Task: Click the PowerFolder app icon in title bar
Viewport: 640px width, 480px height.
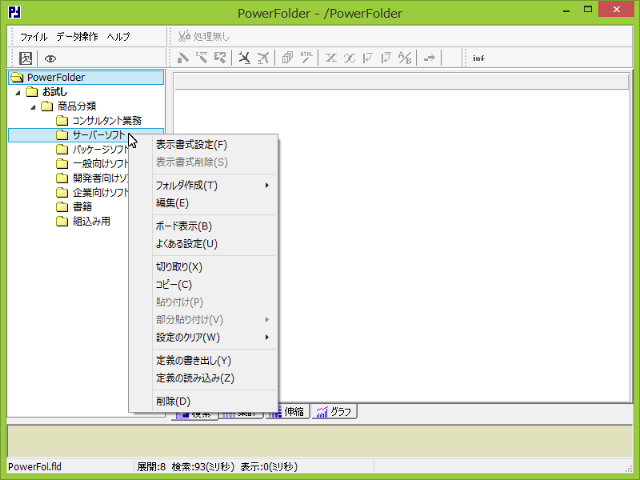Action: [14, 12]
